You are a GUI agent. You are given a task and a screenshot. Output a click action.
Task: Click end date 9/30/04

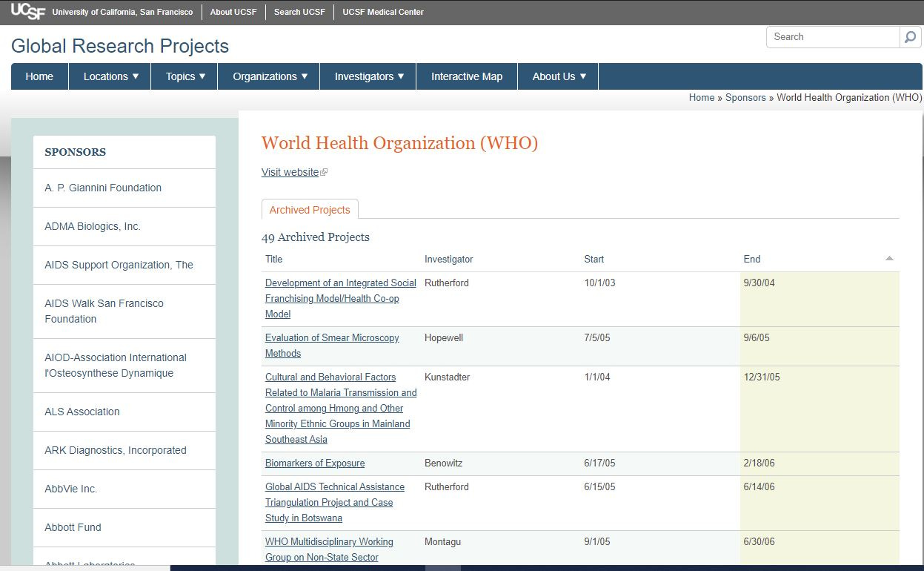(x=759, y=283)
